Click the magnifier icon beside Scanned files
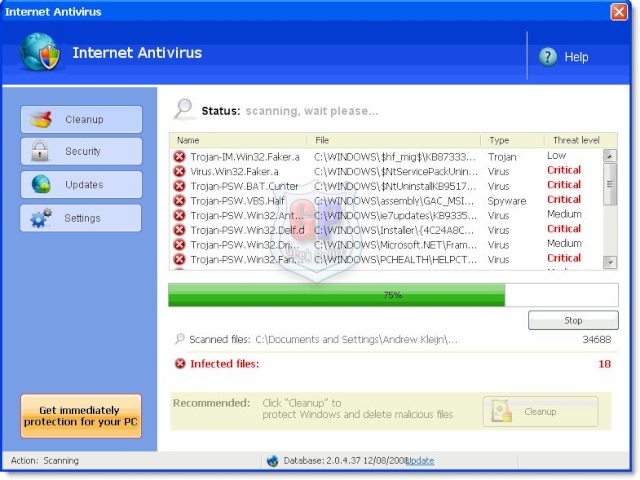Viewport: 640px width, 480px height. tap(180, 339)
